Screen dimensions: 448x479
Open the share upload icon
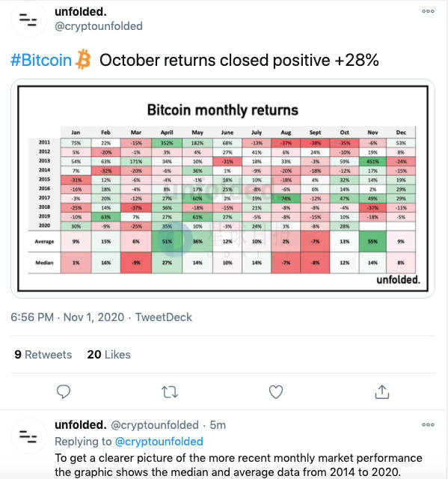click(382, 392)
